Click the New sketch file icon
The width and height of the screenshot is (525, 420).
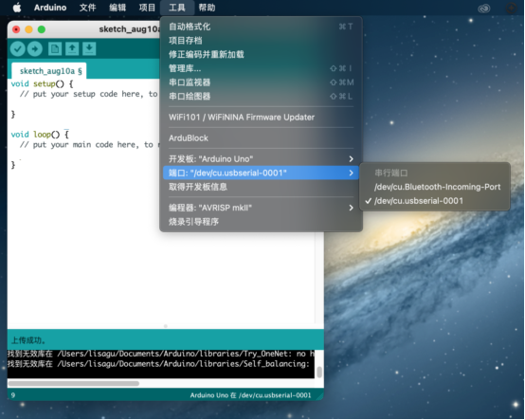click(x=55, y=49)
